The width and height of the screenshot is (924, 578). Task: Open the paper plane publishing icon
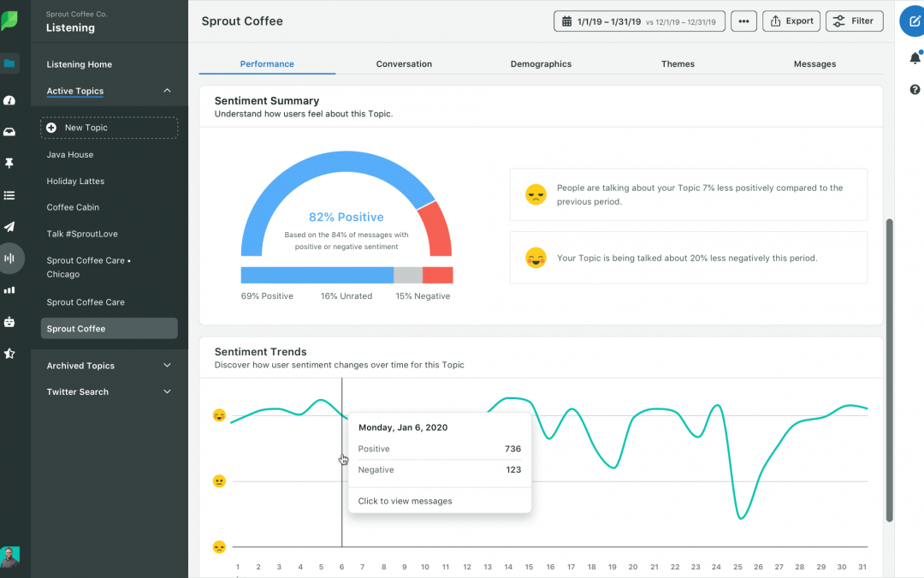pos(9,226)
